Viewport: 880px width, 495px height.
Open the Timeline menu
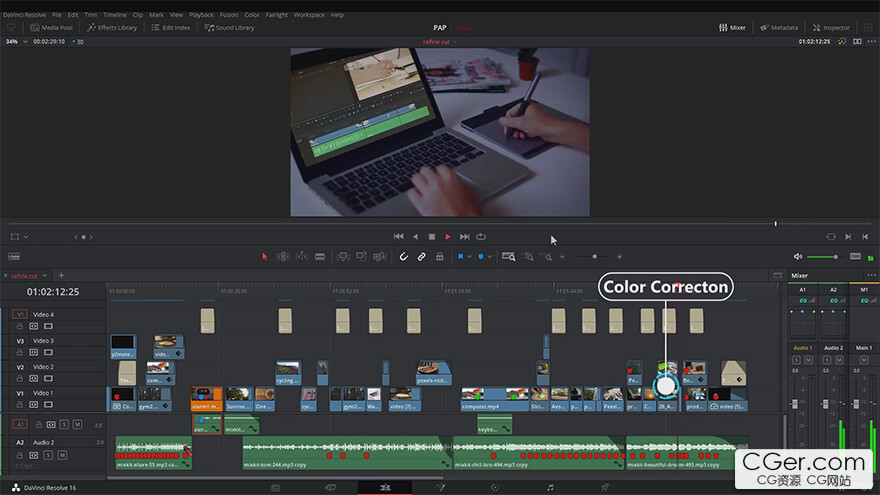(x=114, y=15)
